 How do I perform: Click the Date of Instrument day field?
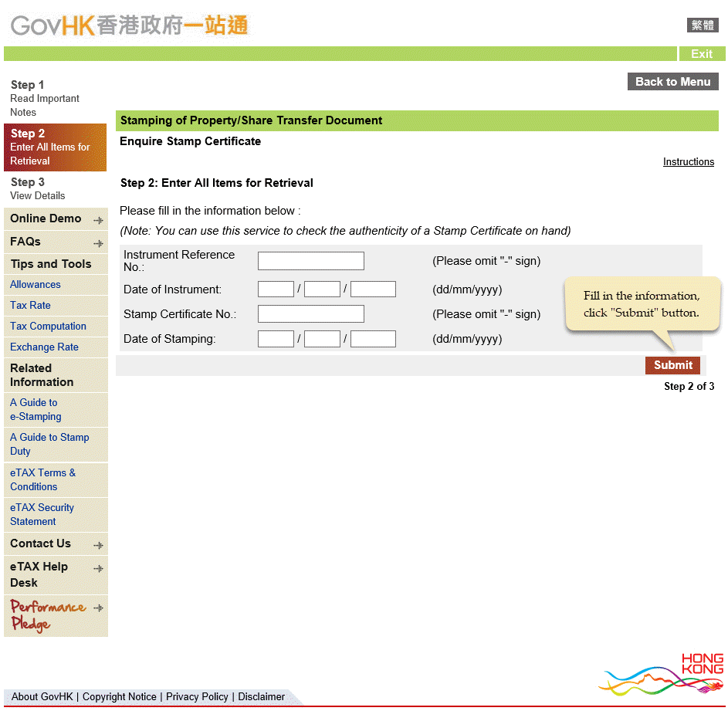click(x=276, y=289)
